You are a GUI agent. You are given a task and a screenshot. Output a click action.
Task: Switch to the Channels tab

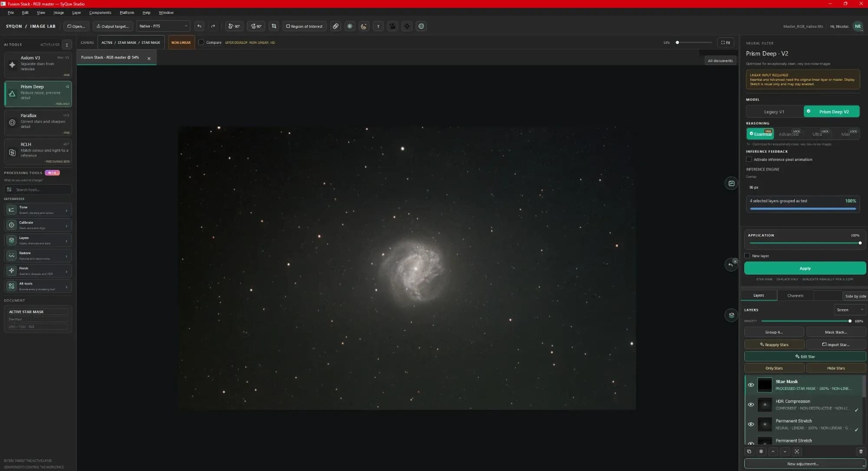[795, 296]
